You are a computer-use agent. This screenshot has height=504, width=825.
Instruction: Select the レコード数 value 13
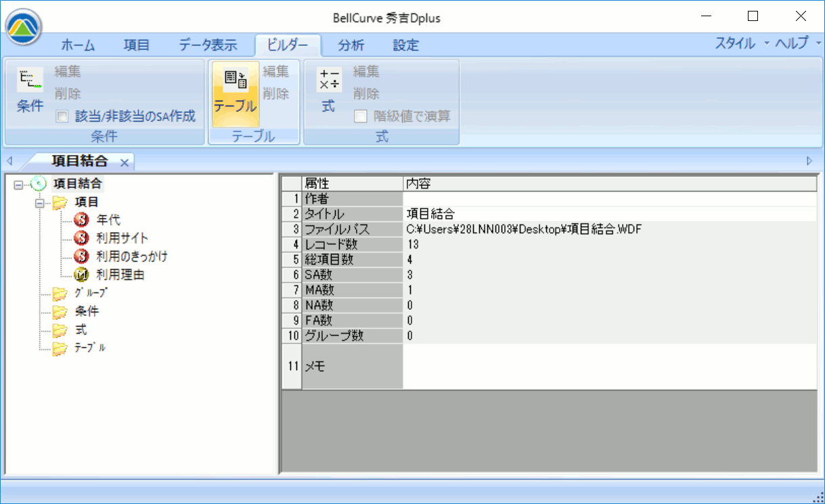click(x=610, y=244)
